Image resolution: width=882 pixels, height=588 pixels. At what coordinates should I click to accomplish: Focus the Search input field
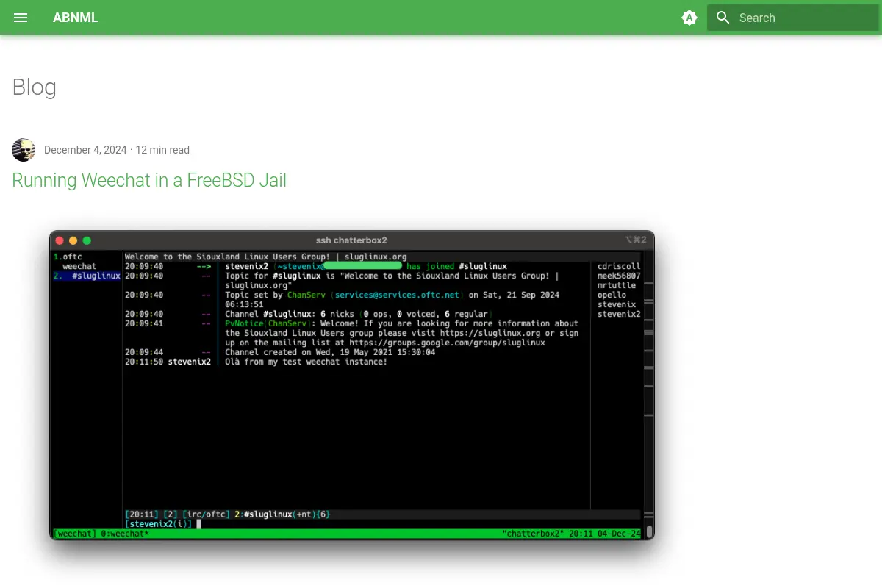pos(793,18)
